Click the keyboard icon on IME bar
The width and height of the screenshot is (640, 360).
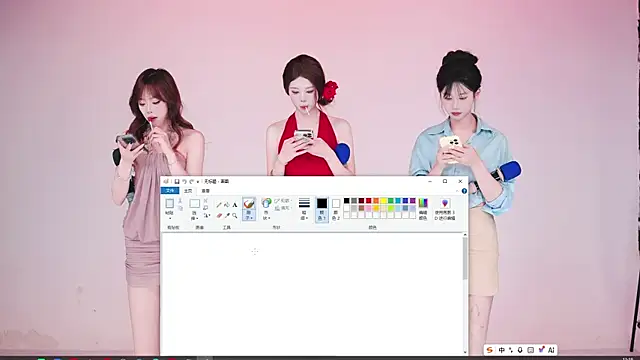530,350
